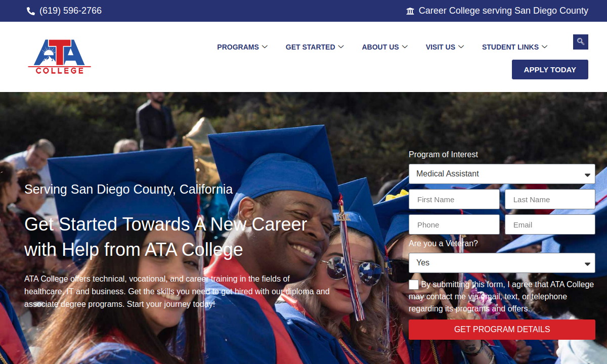Viewport: 607px width, 364px height.
Task: Expand the Visit Us chevron
Action: click(x=461, y=47)
